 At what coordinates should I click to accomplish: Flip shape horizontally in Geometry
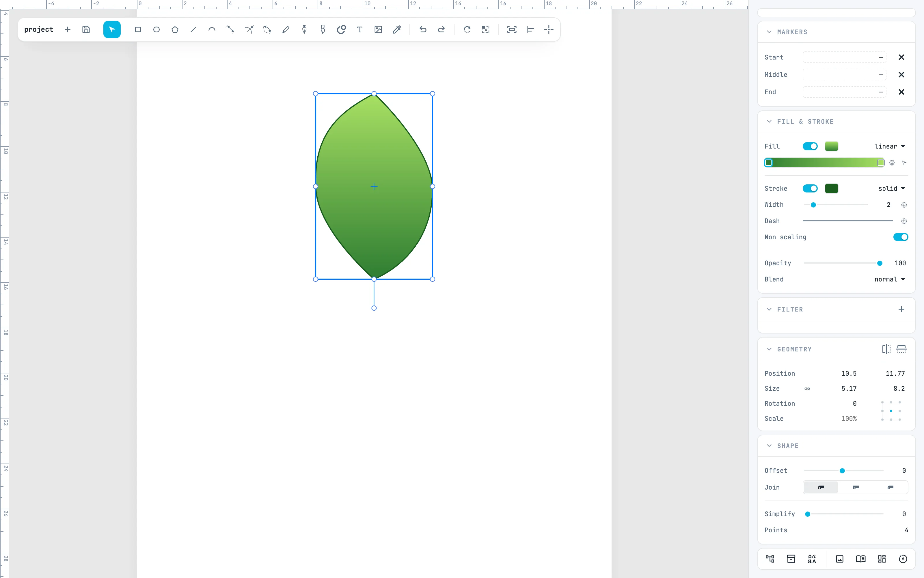[x=886, y=349]
